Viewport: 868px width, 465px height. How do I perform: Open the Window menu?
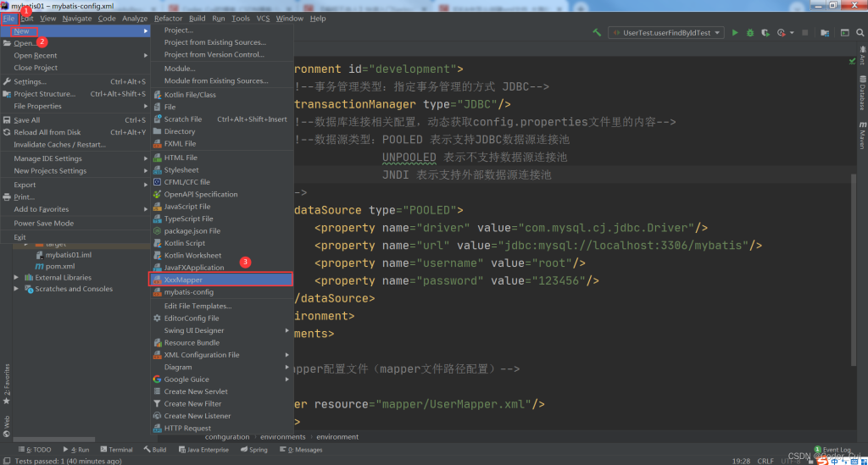tap(290, 19)
